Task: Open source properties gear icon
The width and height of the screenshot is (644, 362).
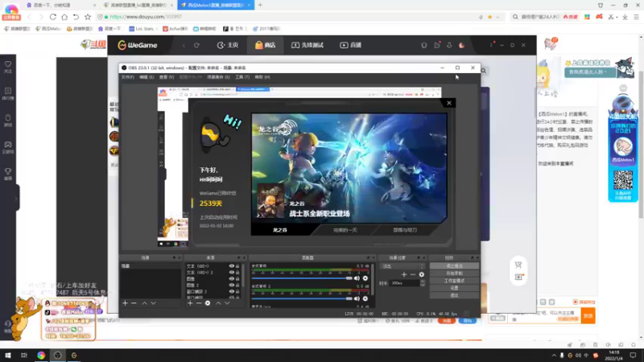Action: pos(208,303)
